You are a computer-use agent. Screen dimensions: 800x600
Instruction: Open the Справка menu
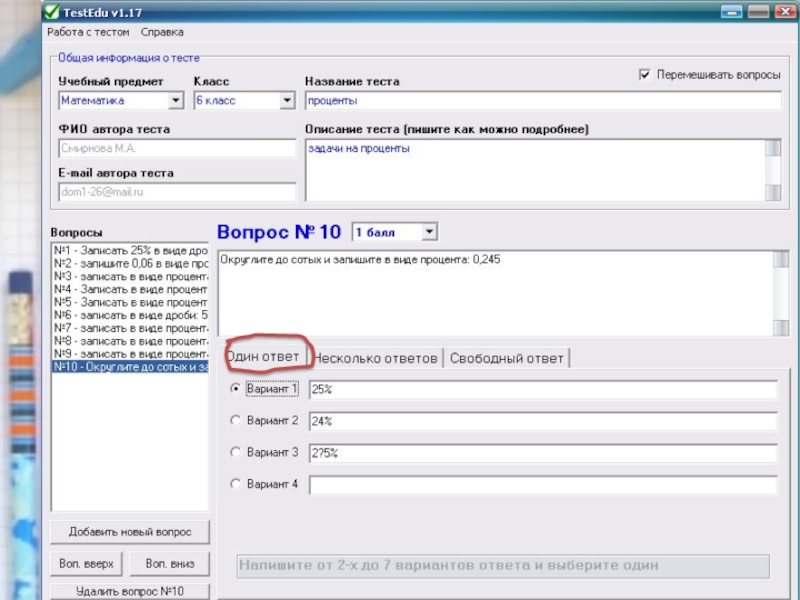tap(162, 32)
